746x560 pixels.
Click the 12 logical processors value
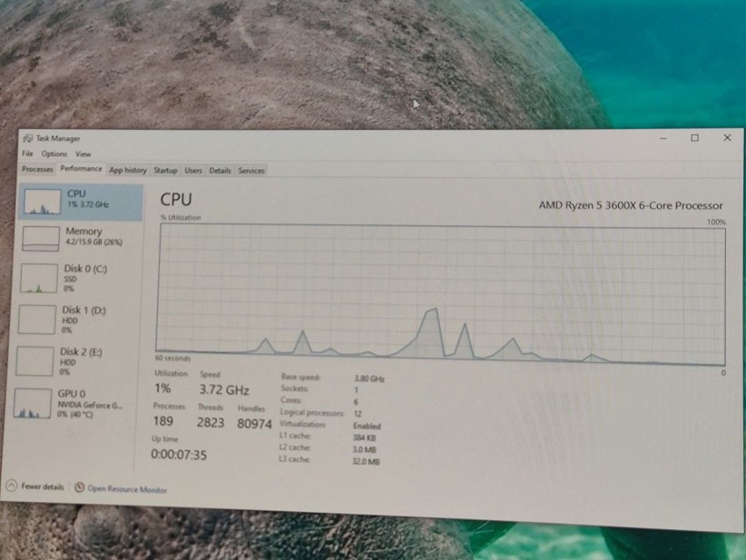[358, 414]
